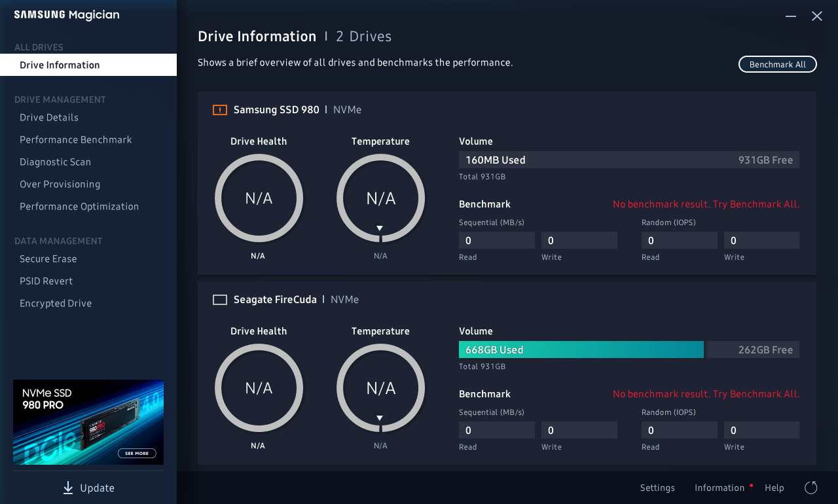Click Samsung SSD 980 sequential Write value
Image resolution: width=838 pixels, height=504 pixels.
coord(579,240)
